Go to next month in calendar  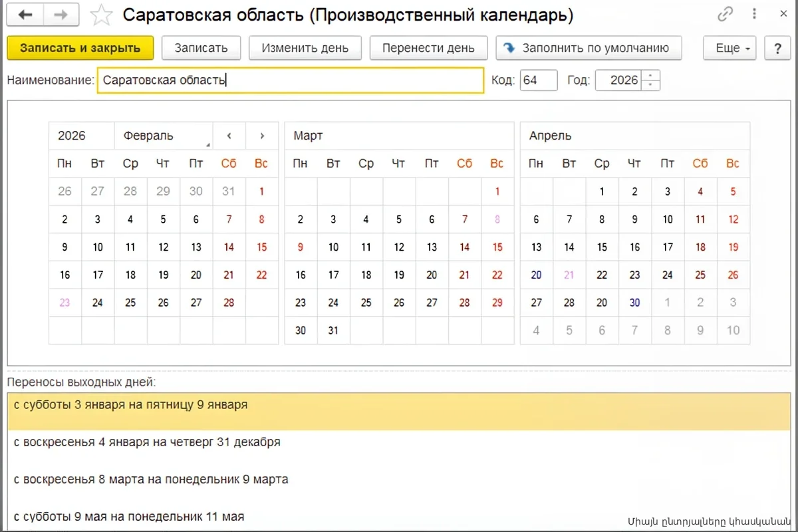click(x=262, y=136)
